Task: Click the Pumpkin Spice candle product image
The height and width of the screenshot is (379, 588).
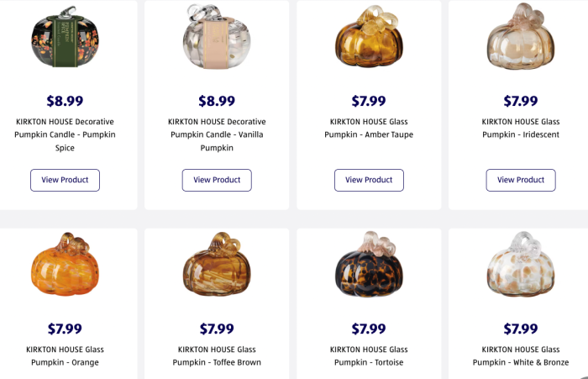Action: [x=65, y=35]
